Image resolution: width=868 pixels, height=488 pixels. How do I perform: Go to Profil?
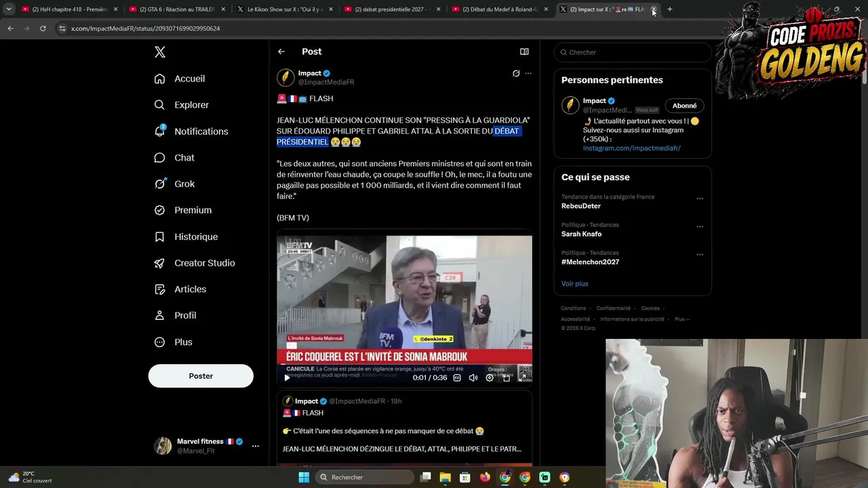pos(176,315)
